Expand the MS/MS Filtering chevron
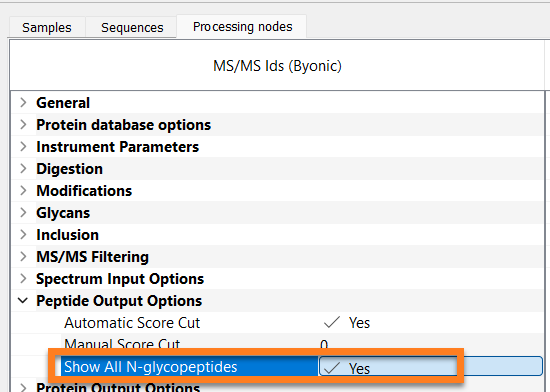Image resolution: width=550 pixels, height=392 pixels. tap(23, 257)
